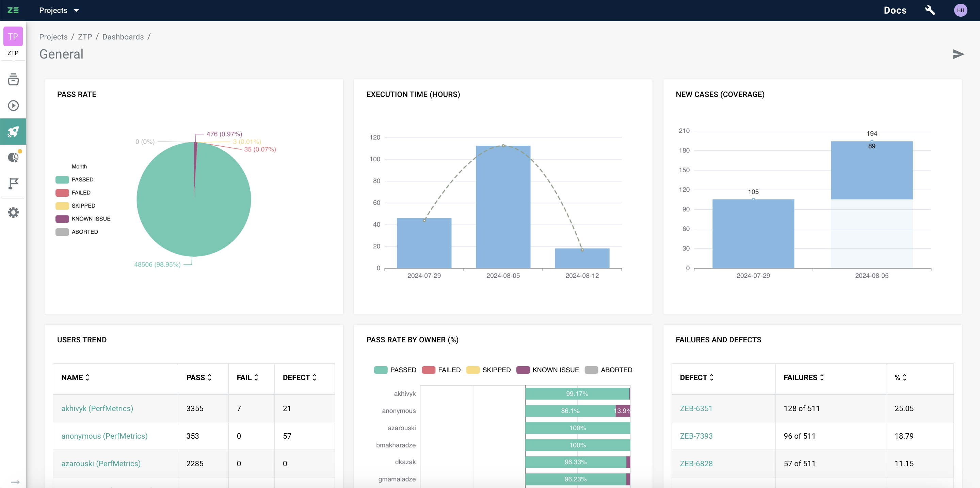Click ZTP in the breadcrumb trail
The height and width of the screenshot is (488, 980).
85,36
